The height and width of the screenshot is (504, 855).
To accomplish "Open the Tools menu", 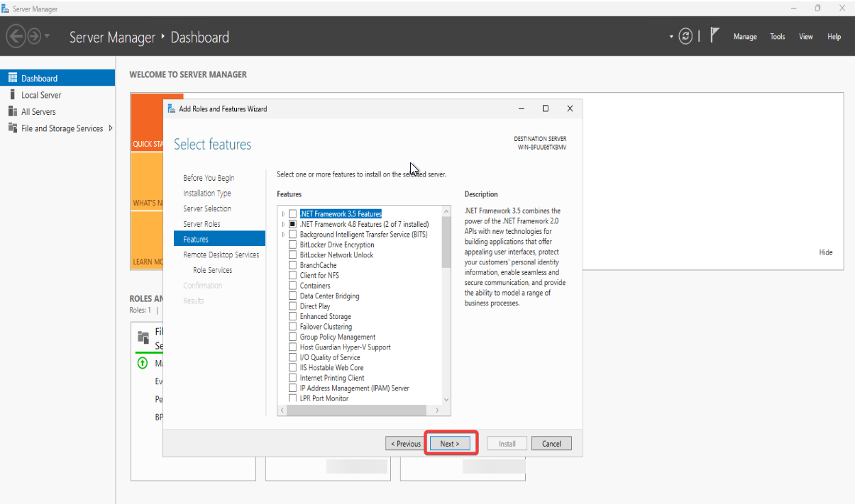I will [x=778, y=37].
